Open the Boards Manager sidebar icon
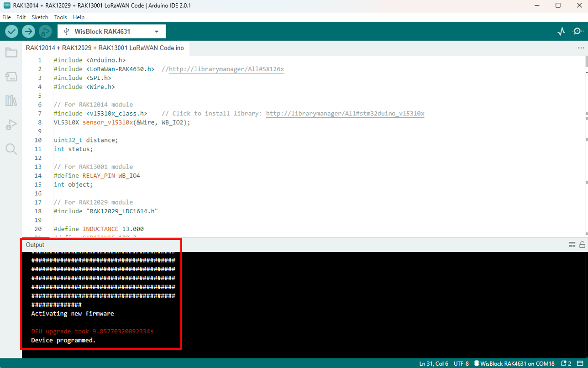This screenshot has height=368, width=588. [x=11, y=77]
